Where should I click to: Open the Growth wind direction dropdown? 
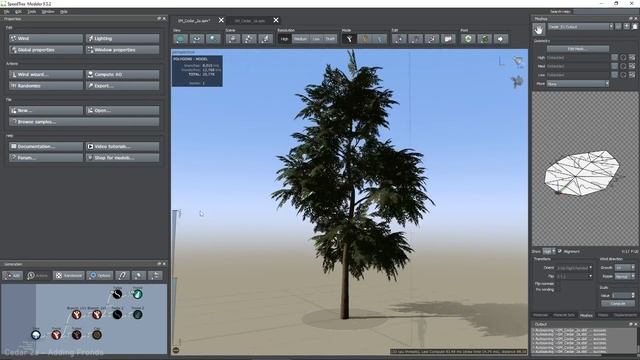pos(625,268)
